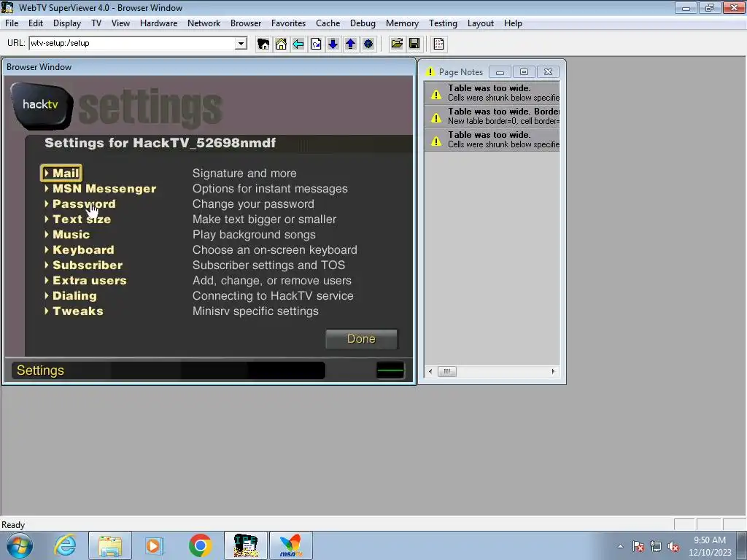Click the Done button

click(361, 339)
